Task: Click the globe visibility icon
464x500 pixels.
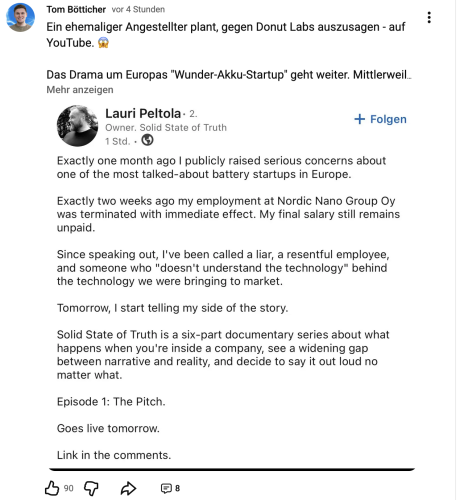Action: click(x=147, y=140)
